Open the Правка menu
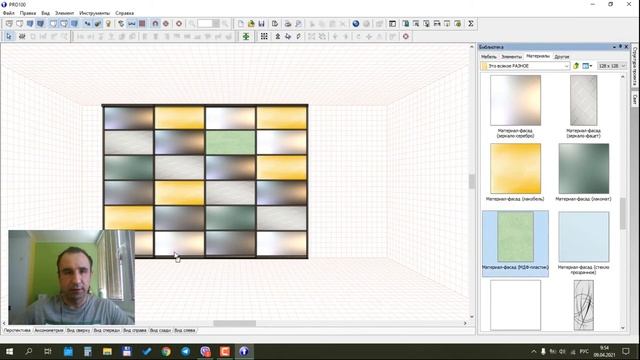The image size is (640, 360). [x=28, y=13]
